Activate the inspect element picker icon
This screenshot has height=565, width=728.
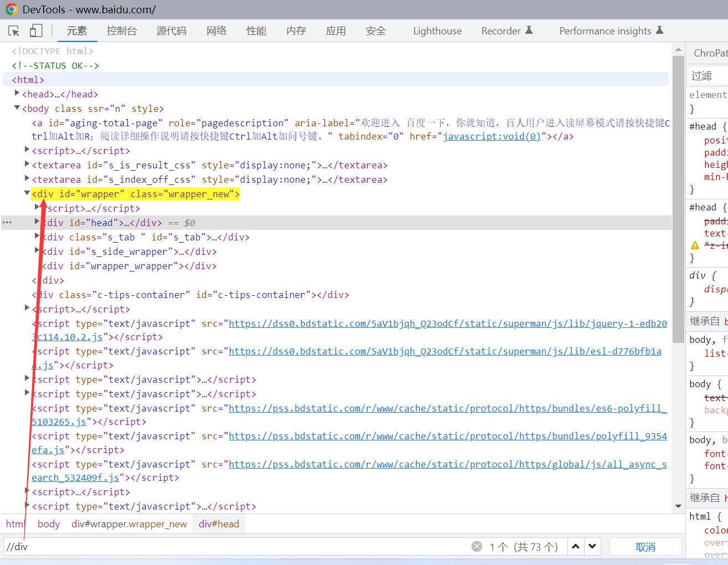coord(14,31)
